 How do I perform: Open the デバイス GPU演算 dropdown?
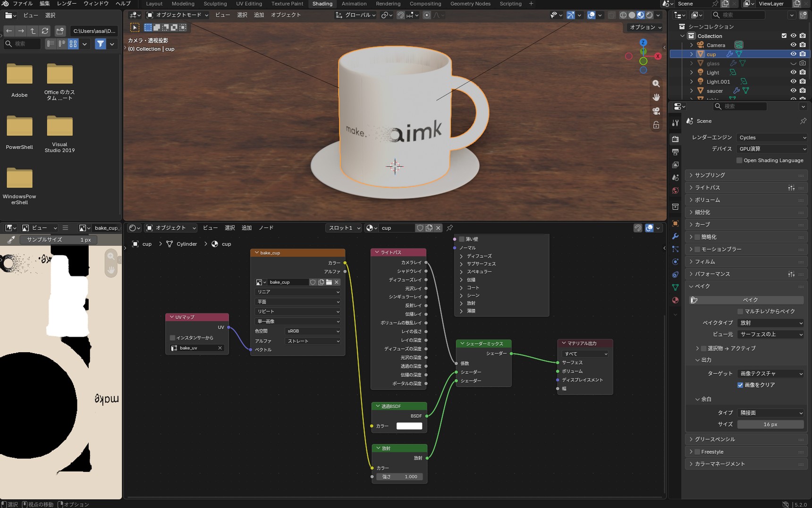click(772, 149)
